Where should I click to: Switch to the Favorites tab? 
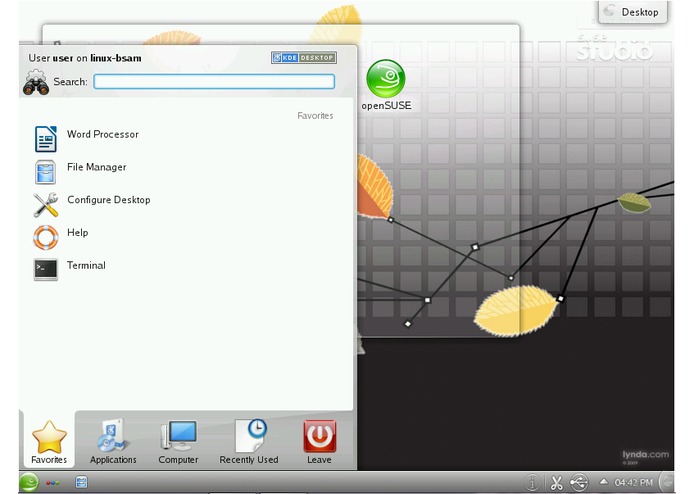[49, 442]
